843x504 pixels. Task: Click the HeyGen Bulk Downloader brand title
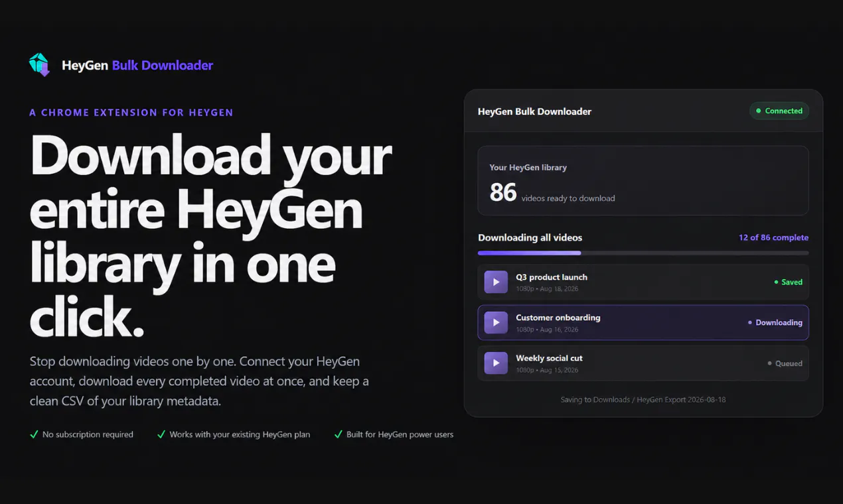click(x=137, y=65)
